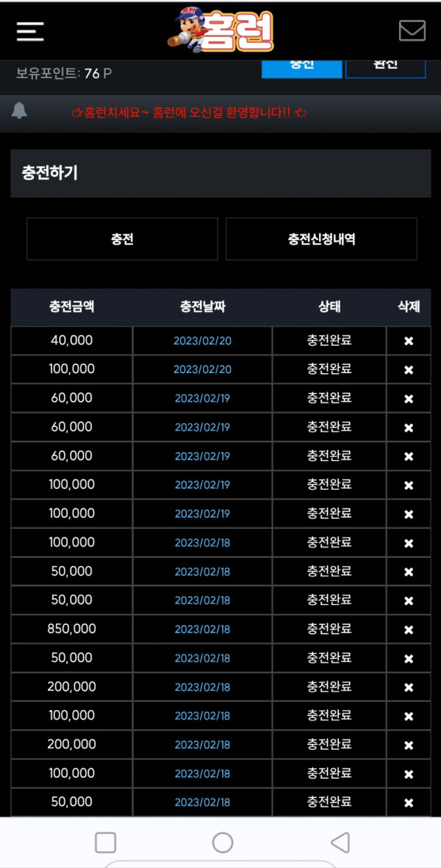Tap the red welcome announcement text

pyautogui.click(x=190, y=113)
